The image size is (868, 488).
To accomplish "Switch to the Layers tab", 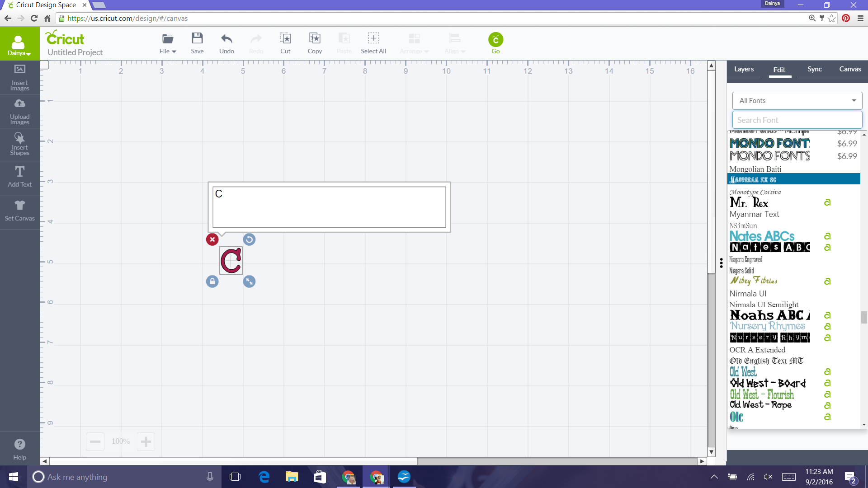I will 744,69.
